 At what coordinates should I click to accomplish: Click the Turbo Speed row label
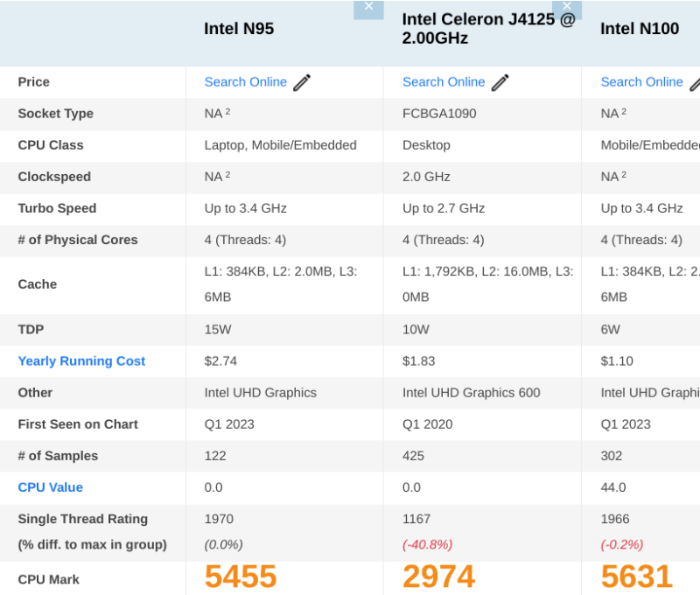click(x=57, y=208)
